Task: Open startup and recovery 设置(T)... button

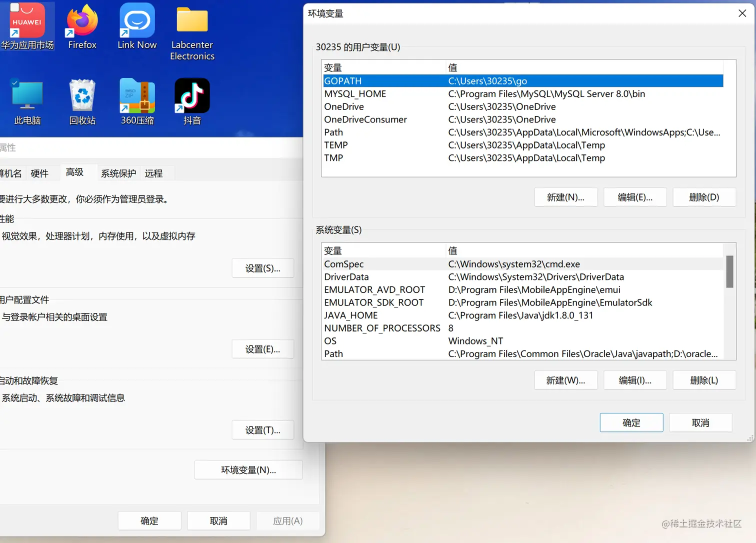Action: [263, 430]
